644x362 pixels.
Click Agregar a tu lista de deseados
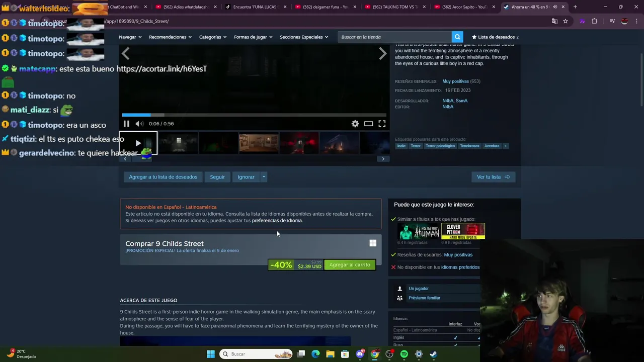[163, 177]
